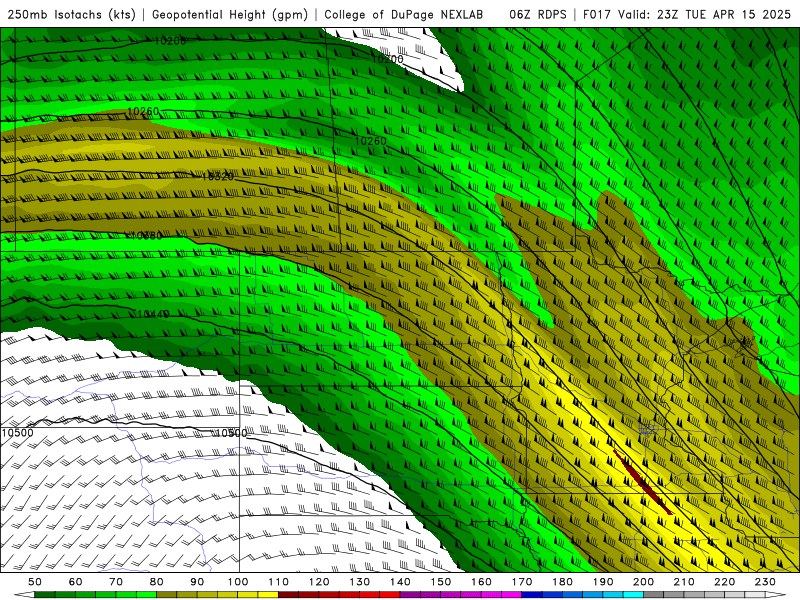The height and width of the screenshot is (600, 800).
Task: Click the darkest green swatch above 50
Action: coord(44,594)
